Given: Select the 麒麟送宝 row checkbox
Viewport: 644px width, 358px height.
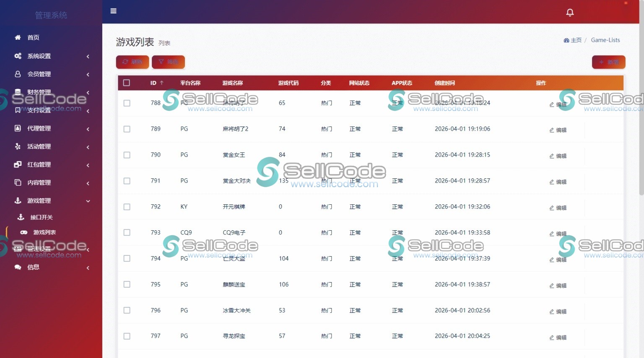Looking at the screenshot, I should pyautogui.click(x=127, y=284).
